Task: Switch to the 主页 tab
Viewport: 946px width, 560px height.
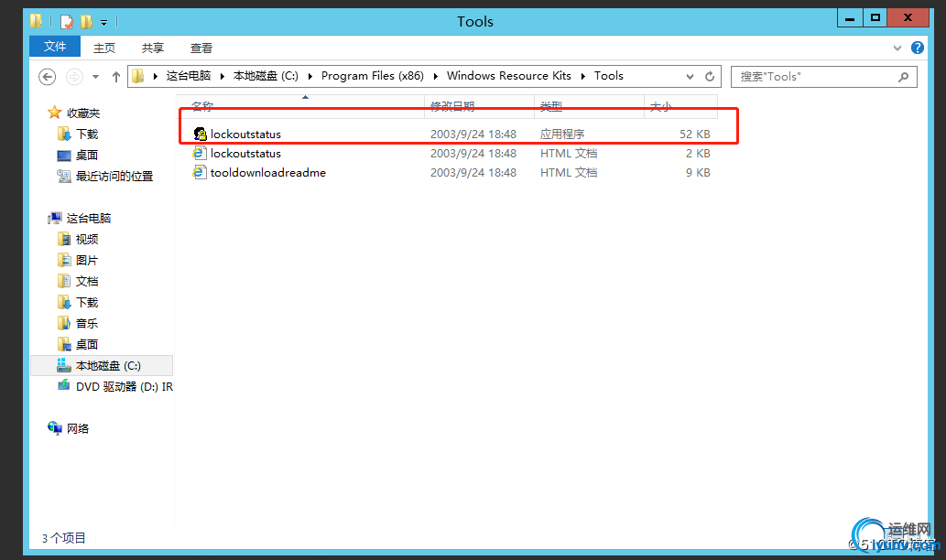Action: [104, 48]
